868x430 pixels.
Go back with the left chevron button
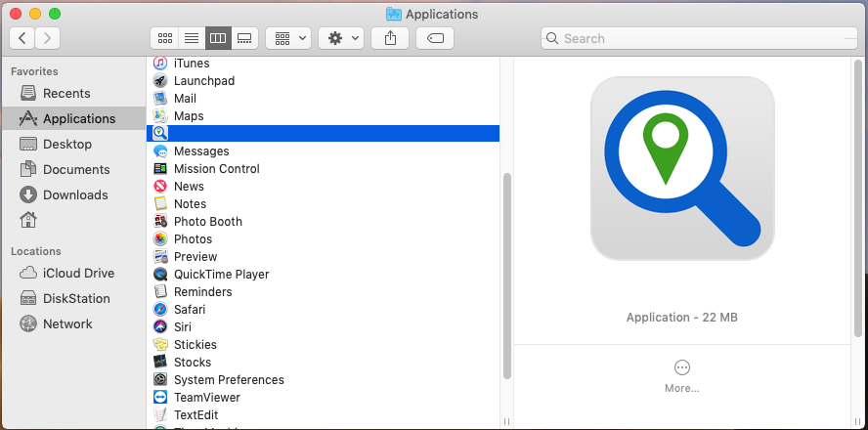[22, 38]
